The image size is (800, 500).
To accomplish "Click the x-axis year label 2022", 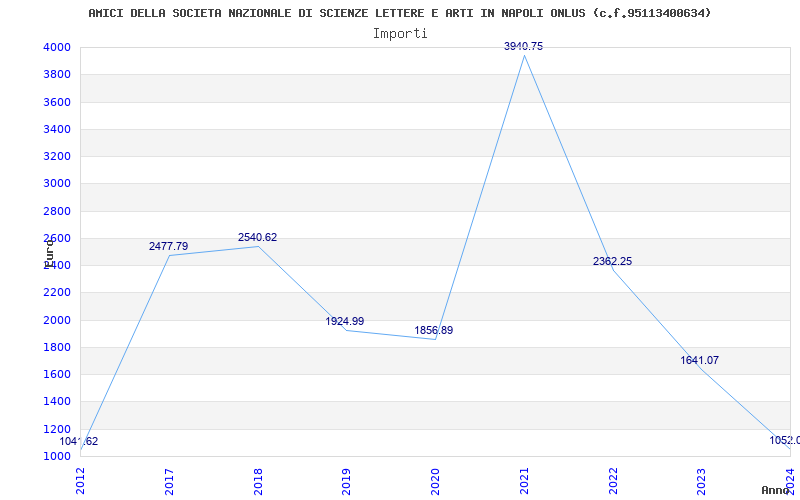I will [x=613, y=482].
